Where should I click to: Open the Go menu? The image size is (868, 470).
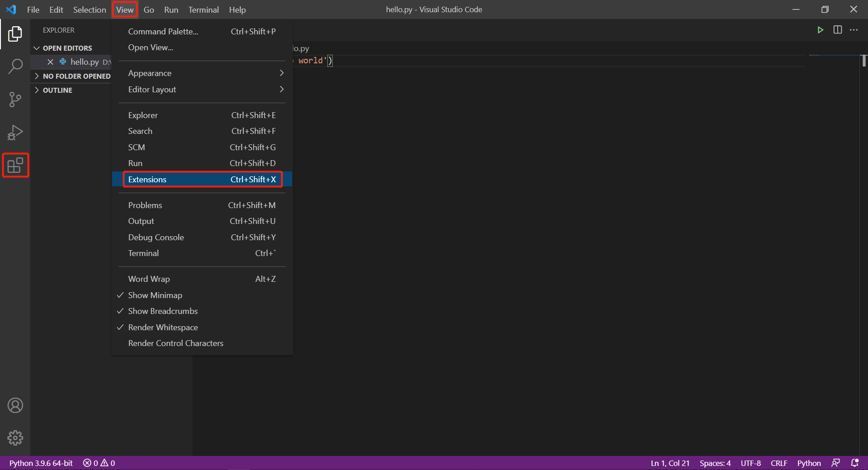point(149,9)
